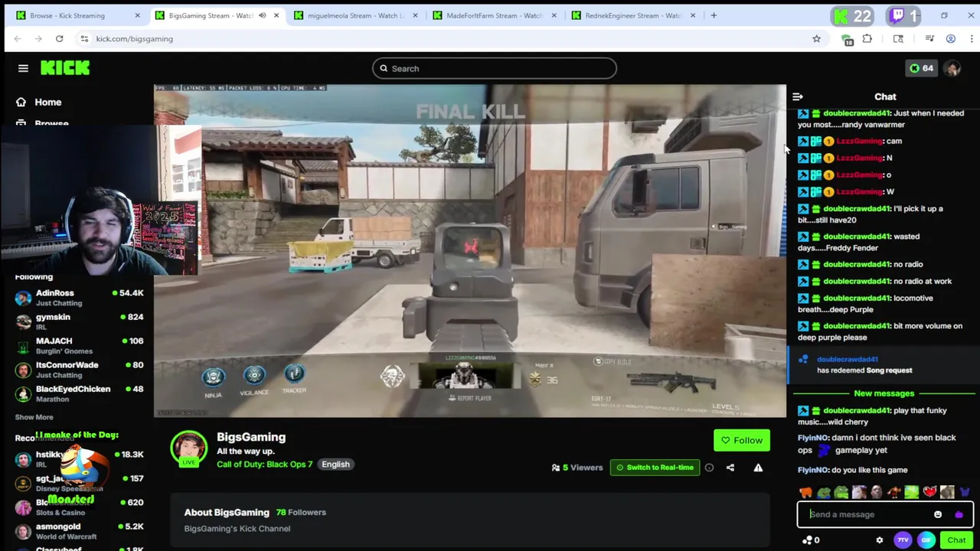Image resolution: width=980 pixels, height=551 pixels.
Task: Open channel points balance icon
Action: [811, 540]
